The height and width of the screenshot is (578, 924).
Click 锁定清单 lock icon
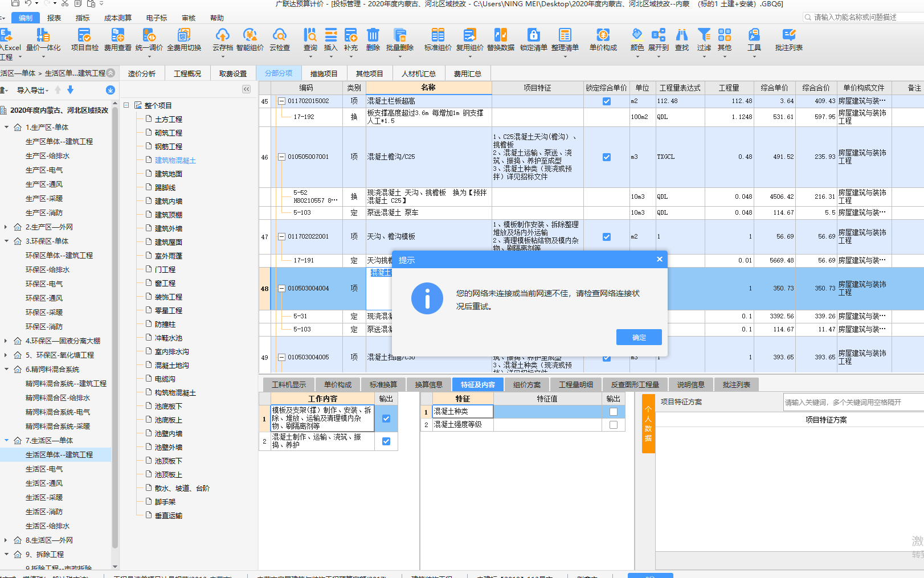pyautogui.click(x=533, y=39)
